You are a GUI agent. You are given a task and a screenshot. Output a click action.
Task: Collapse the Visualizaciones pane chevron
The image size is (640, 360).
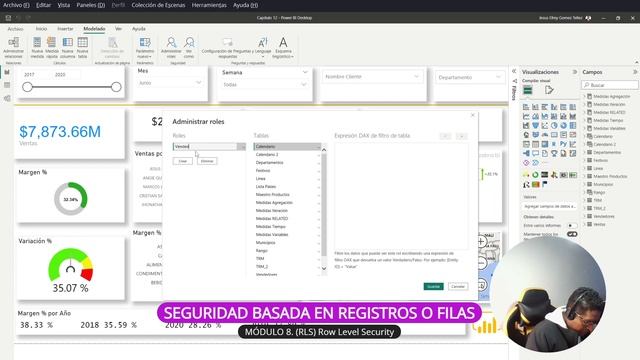[575, 72]
